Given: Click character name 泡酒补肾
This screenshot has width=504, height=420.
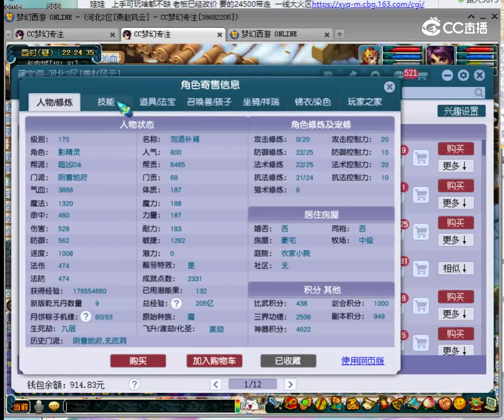Looking at the screenshot, I should pyautogui.click(x=185, y=139).
